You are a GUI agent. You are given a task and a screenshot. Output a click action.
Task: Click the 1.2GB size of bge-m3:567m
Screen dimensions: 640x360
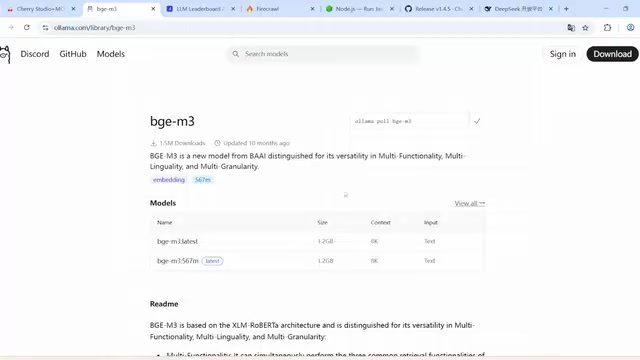(x=325, y=261)
